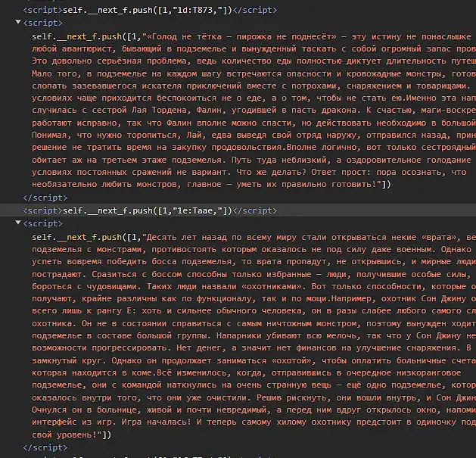Screen dimensions: 476x458
Task: Click text line starting оказалось внутри того
Action: 254,397
